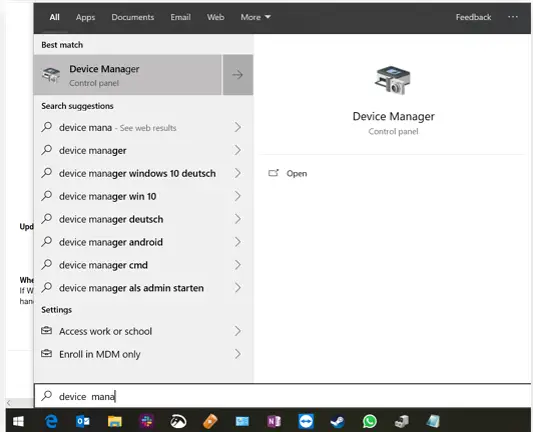This screenshot has width=533, height=432.
Task: Open Outlook from the taskbar
Action: (x=83, y=421)
